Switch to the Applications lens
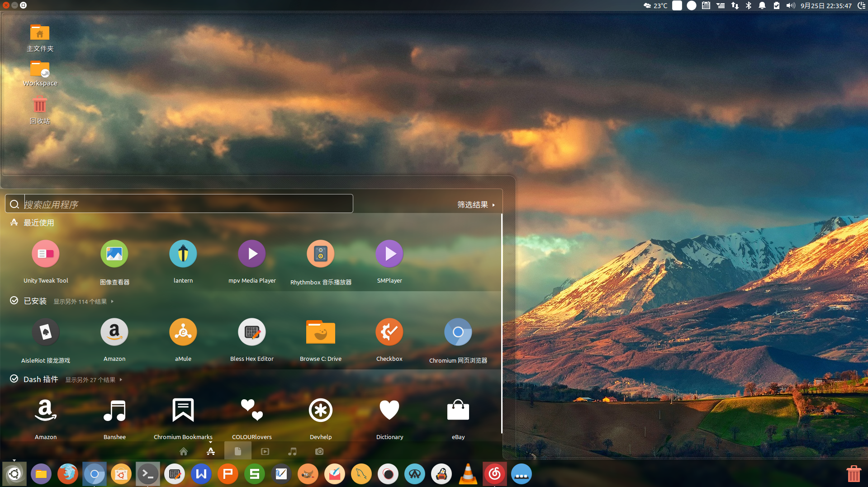The width and height of the screenshot is (868, 487). pos(211,451)
